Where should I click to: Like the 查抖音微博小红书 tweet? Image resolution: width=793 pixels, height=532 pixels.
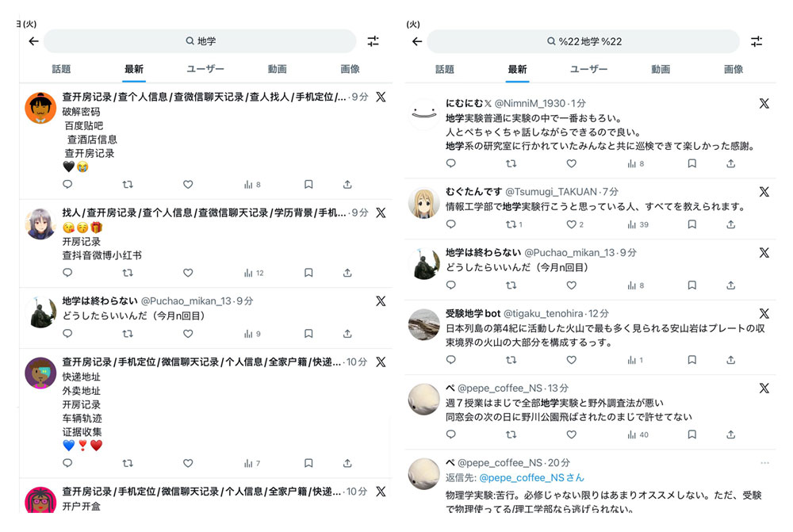(188, 273)
